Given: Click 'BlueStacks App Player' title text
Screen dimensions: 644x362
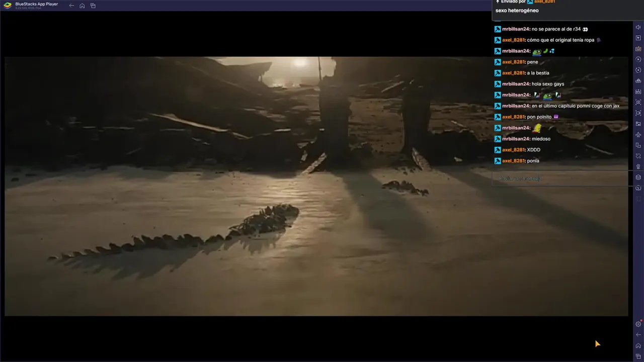Looking at the screenshot, I should pos(37,4).
